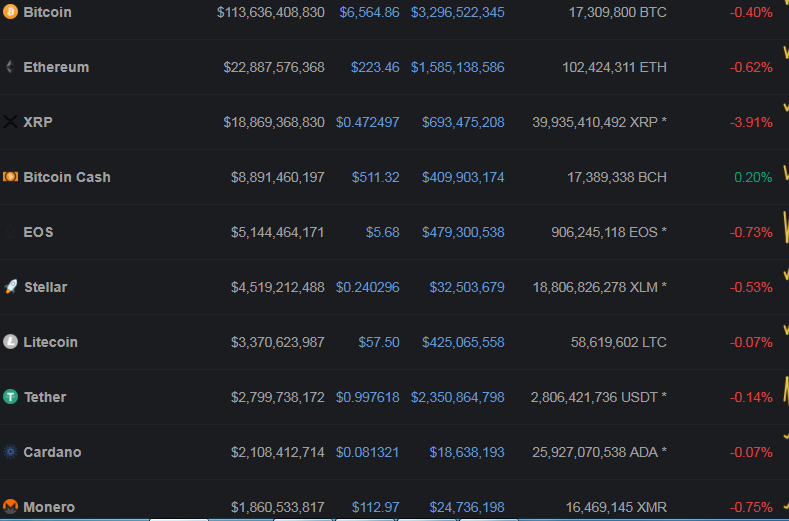This screenshot has height=521, width=789.
Task: Click Monero price $112.97
Action: point(375,507)
